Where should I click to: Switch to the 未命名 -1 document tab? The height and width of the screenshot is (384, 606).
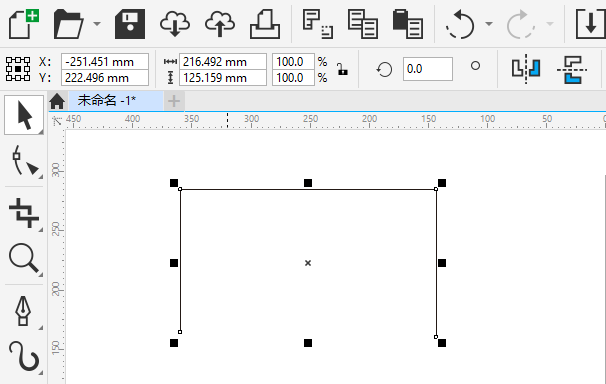pyautogui.click(x=116, y=101)
